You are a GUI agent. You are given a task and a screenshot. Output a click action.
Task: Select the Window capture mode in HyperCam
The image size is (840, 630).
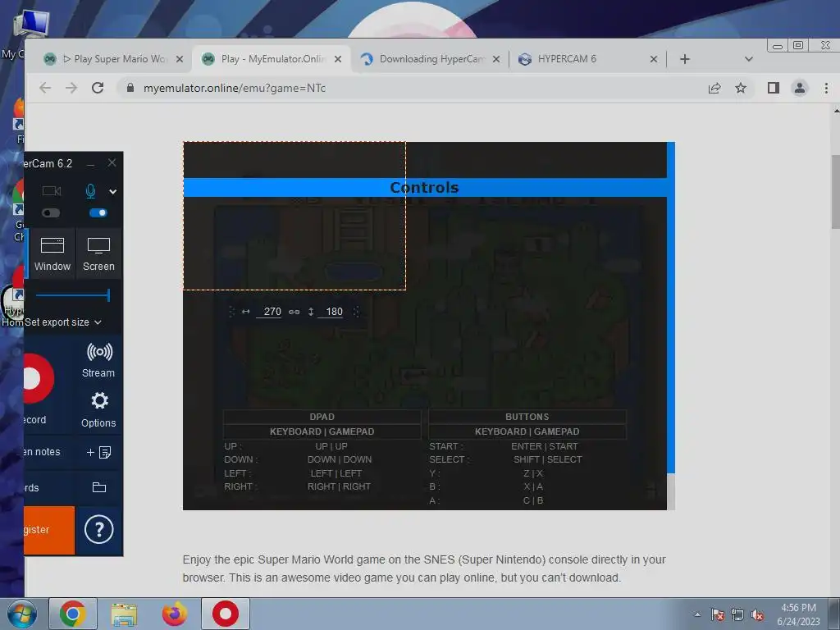point(52,254)
